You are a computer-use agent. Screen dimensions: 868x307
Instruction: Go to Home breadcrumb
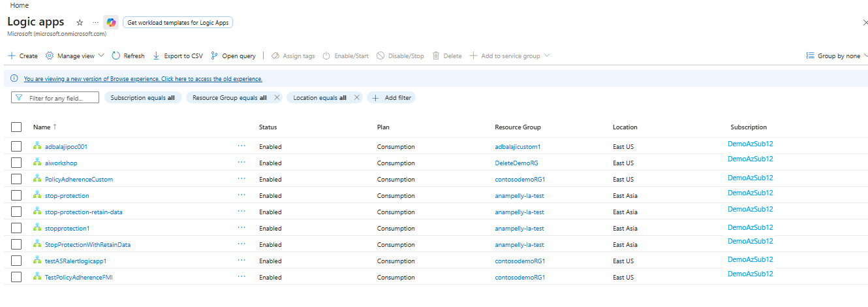[x=20, y=5]
